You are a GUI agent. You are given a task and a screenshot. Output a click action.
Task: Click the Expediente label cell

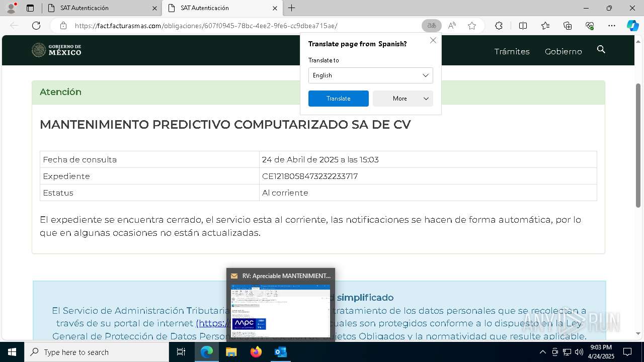[x=149, y=176]
